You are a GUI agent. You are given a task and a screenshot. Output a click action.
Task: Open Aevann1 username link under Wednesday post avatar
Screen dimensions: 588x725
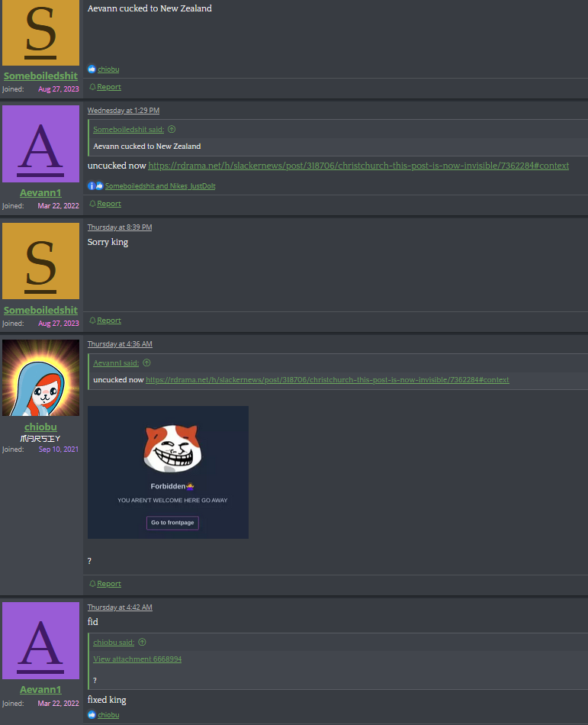[40, 193]
